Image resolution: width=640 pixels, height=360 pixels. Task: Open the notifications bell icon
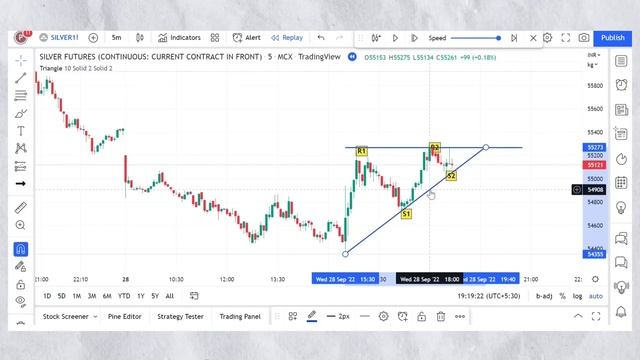tap(621, 312)
